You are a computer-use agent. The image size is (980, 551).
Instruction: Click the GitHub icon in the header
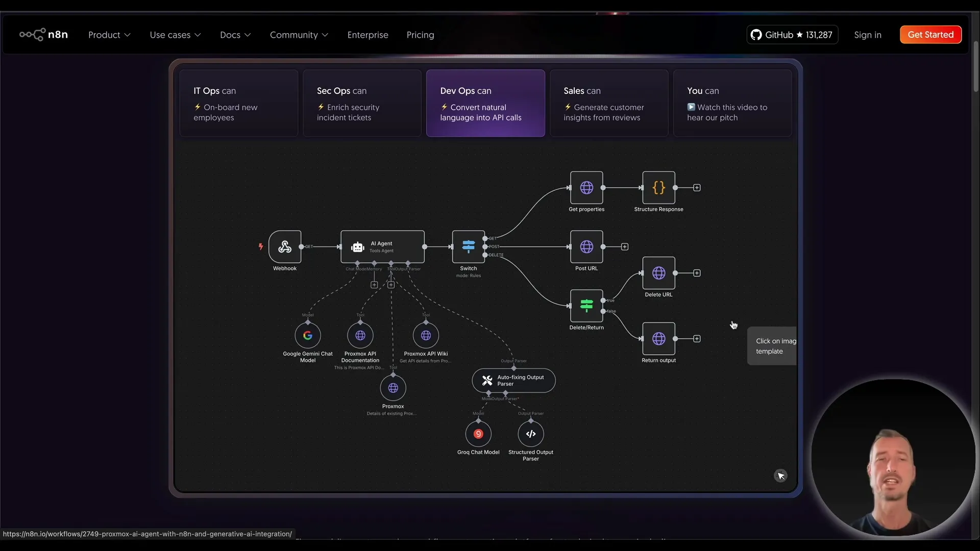[756, 35]
